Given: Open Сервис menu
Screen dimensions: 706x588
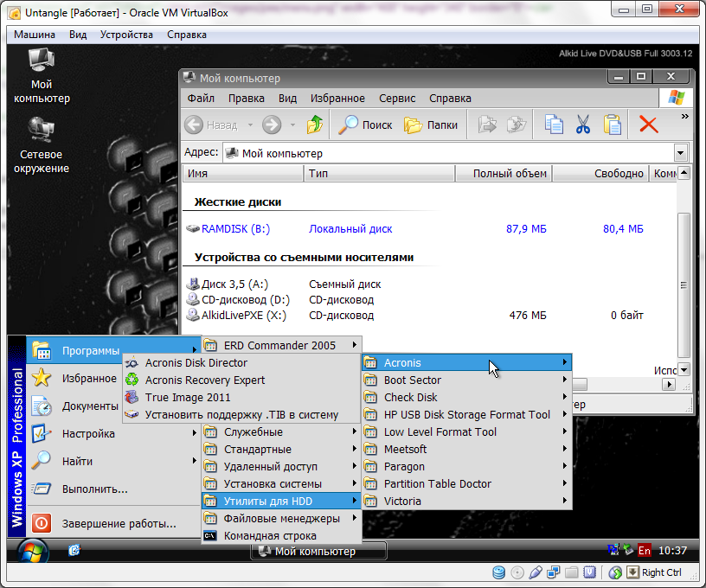Looking at the screenshot, I should [397, 98].
